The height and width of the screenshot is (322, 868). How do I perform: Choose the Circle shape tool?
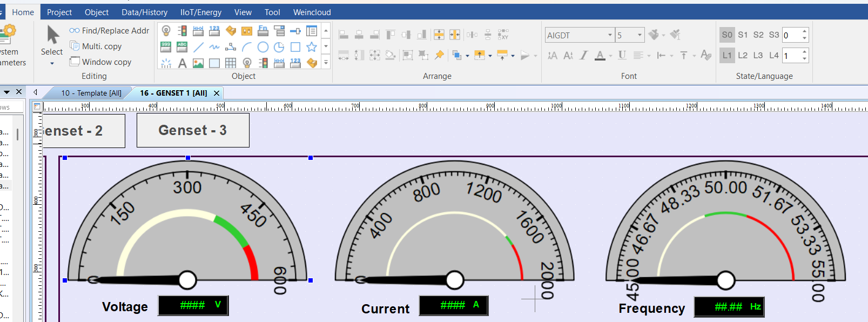[263, 47]
